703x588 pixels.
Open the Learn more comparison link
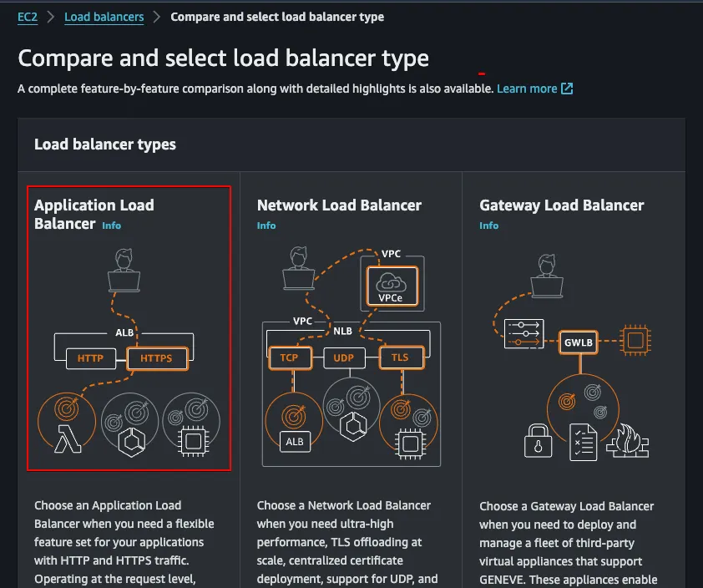(527, 89)
